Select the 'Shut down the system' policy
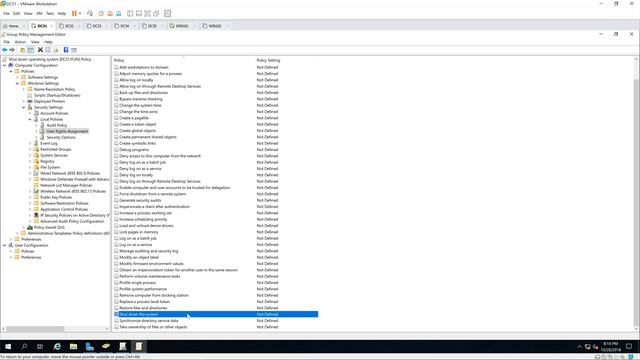640x360 pixels. [x=216, y=314]
